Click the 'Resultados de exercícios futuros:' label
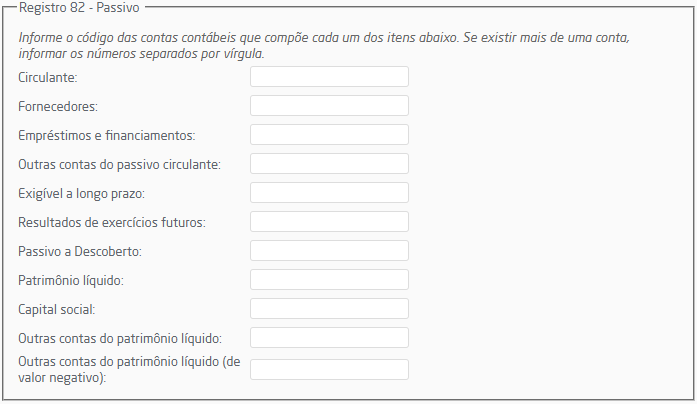 [x=111, y=222]
